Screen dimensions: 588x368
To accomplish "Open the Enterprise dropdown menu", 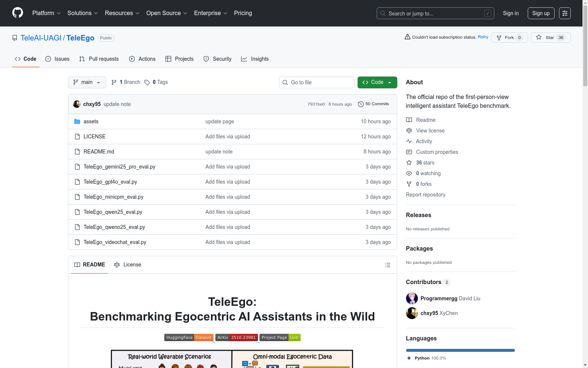I will click(x=211, y=13).
